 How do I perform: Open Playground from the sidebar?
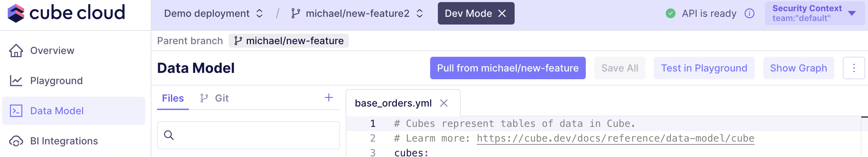click(x=56, y=81)
